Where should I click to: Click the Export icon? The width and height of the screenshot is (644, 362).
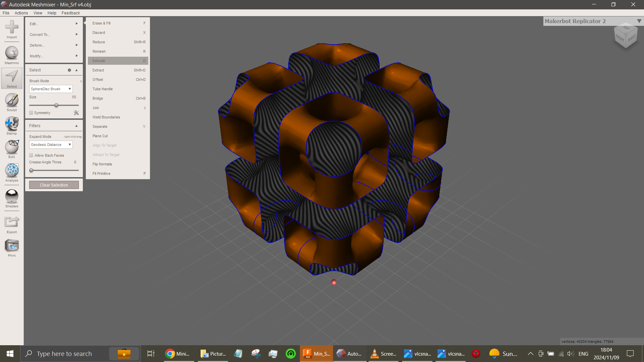click(x=12, y=224)
